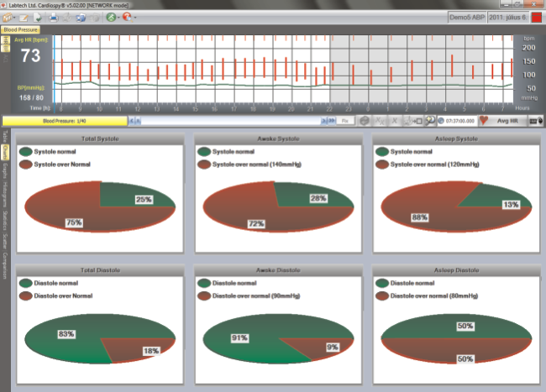Click the 83% label in Total Diastole pie

(x=66, y=334)
